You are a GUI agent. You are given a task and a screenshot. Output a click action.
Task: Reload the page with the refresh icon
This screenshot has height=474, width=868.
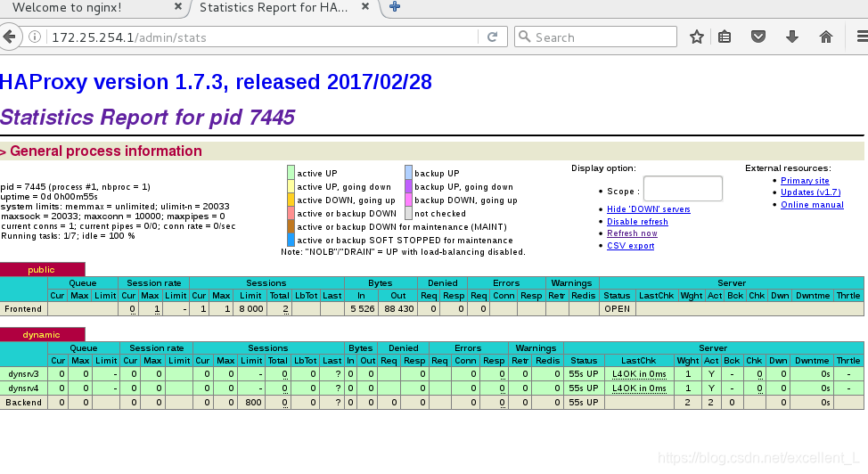click(x=492, y=37)
